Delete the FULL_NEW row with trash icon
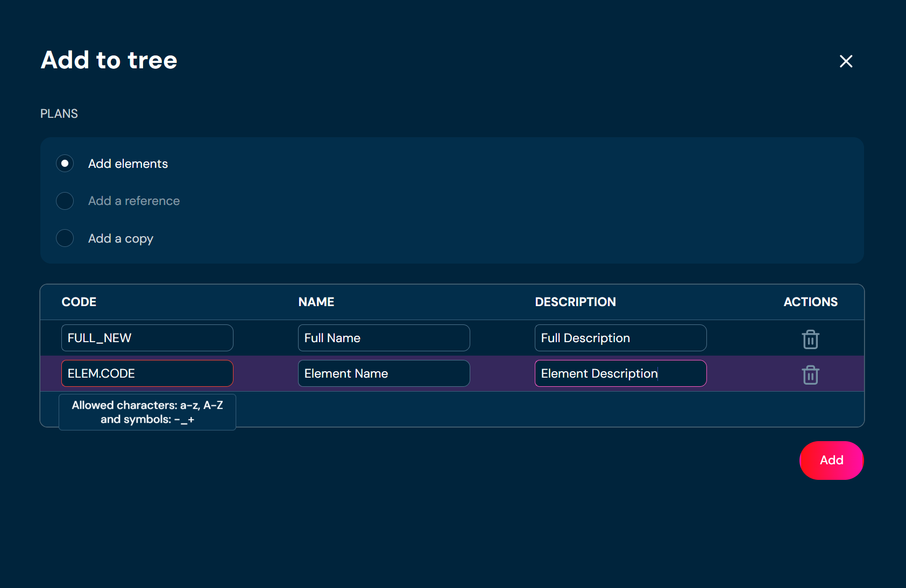The height and width of the screenshot is (588, 906). click(810, 339)
